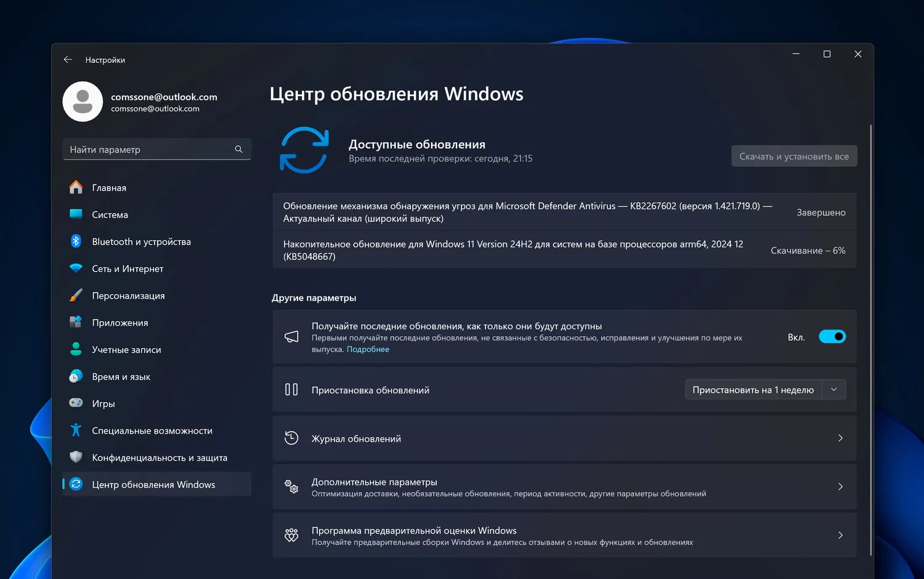Click the Дополнительные параметры title
The height and width of the screenshot is (579, 924).
point(375,482)
